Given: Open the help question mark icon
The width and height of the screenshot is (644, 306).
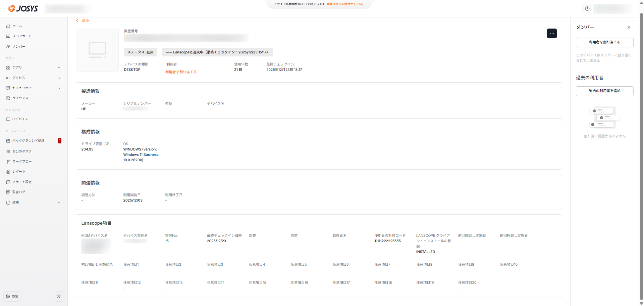Looking at the screenshot, I should [587, 9].
